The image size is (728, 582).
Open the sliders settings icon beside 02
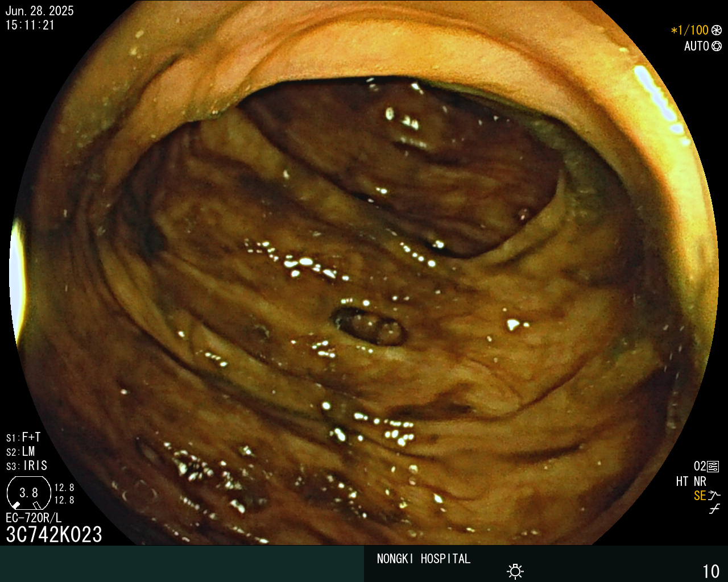(713, 467)
